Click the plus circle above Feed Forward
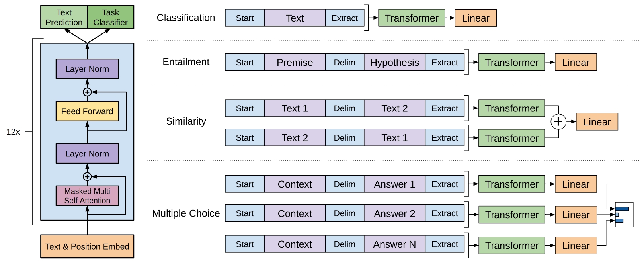This screenshot has height=262, width=644. (x=87, y=92)
